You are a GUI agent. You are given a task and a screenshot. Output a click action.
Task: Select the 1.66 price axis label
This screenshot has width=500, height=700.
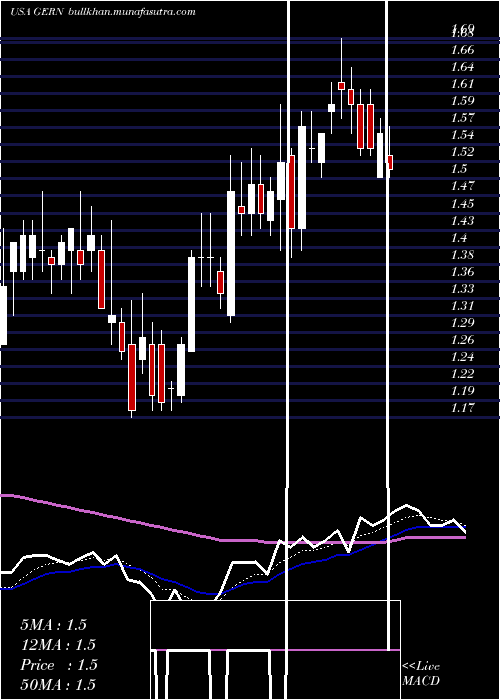point(462,50)
